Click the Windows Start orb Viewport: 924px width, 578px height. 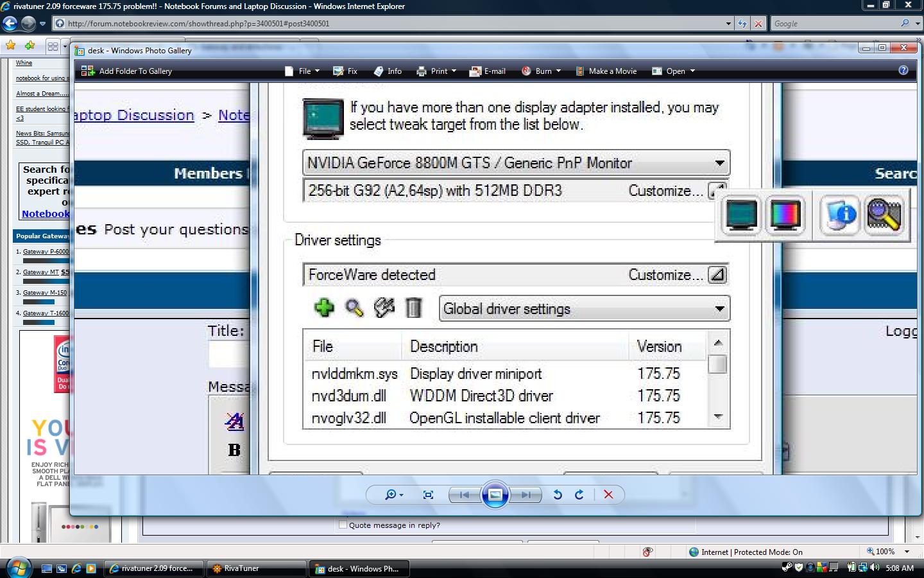pos(18,568)
